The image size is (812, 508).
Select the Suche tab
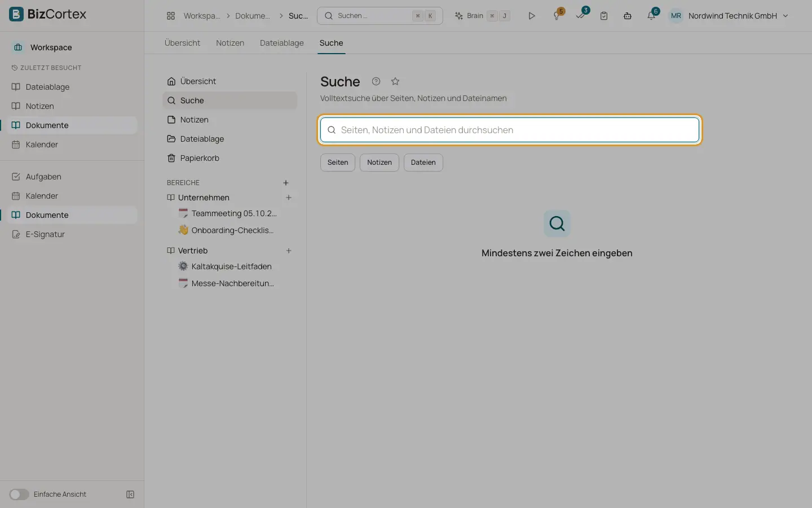331,43
